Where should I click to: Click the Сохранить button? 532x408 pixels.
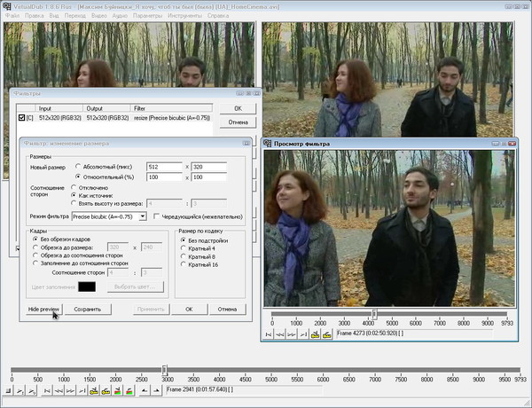coord(88,310)
